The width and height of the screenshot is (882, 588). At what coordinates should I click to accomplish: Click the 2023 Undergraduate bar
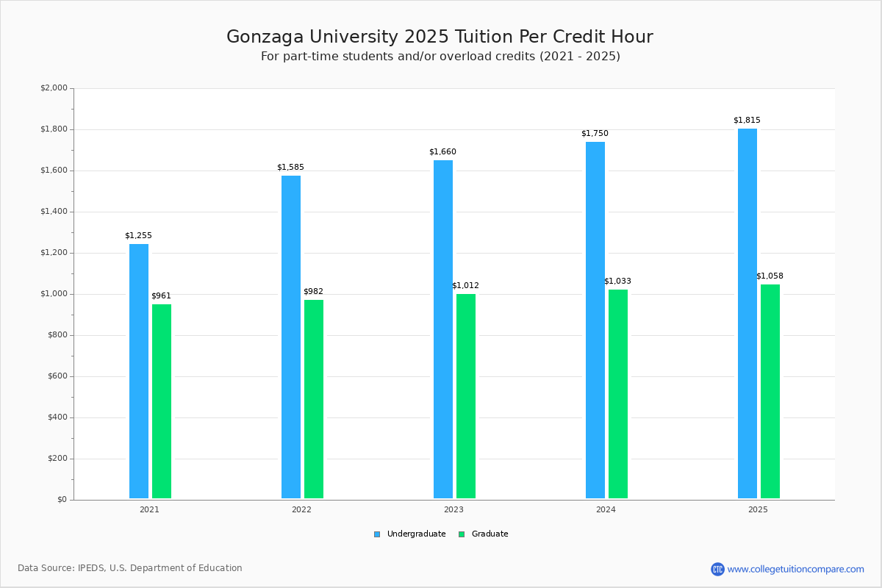443,329
